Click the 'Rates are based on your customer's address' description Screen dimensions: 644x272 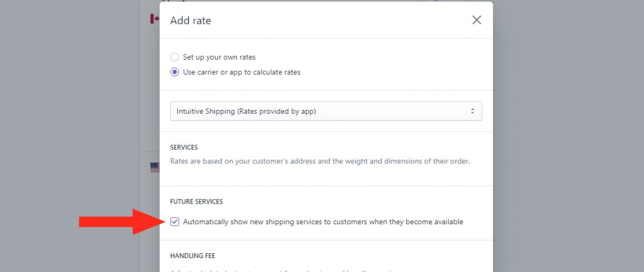pyautogui.click(x=320, y=161)
